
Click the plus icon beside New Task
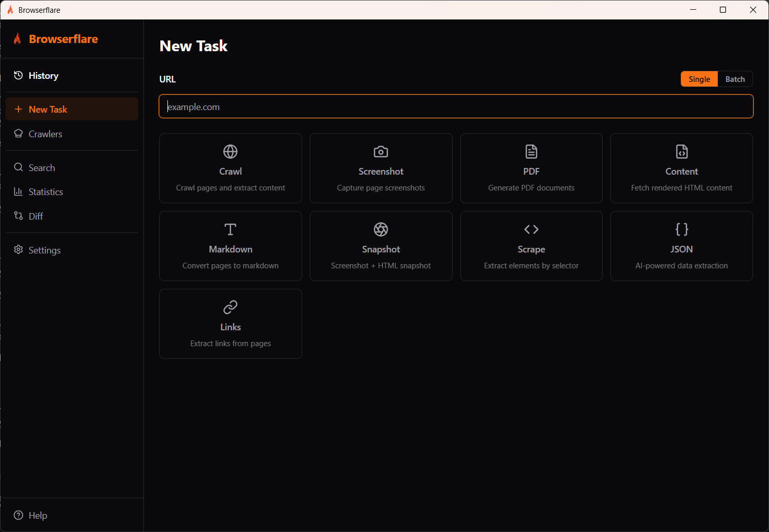18,109
